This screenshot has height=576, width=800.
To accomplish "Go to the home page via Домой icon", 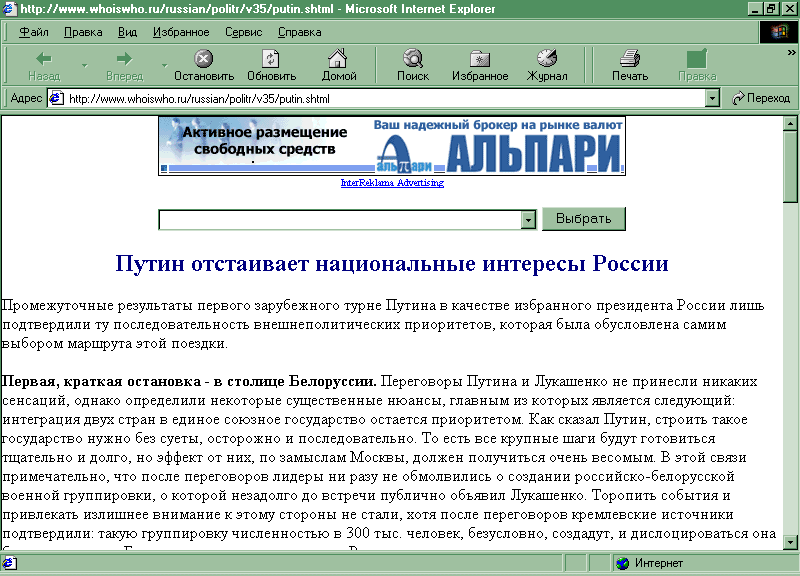I will 339,59.
